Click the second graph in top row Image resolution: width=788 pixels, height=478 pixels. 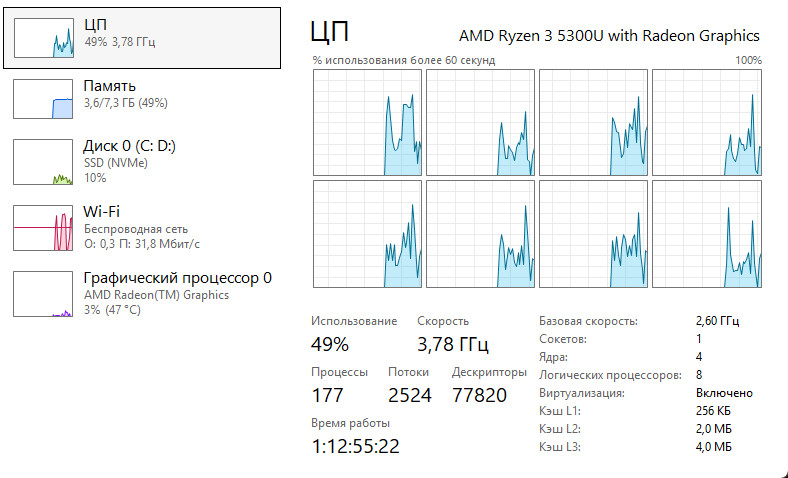(x=480, y=123)
